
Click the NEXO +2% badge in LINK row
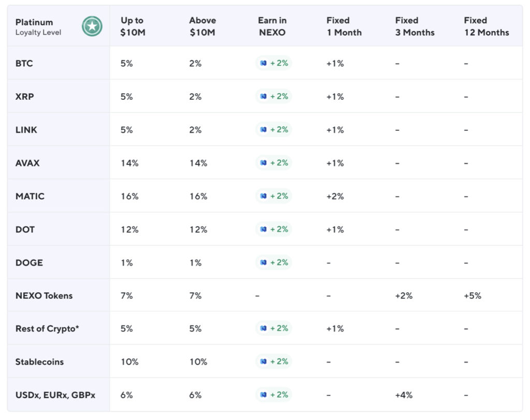pyautogui.click(x=274, y=130)
